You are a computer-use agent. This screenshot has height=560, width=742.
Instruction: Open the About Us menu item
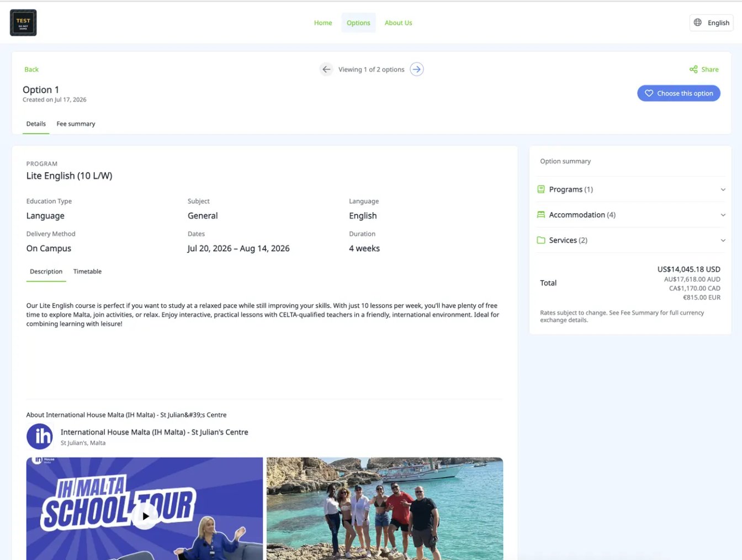[x=399, y=23]
